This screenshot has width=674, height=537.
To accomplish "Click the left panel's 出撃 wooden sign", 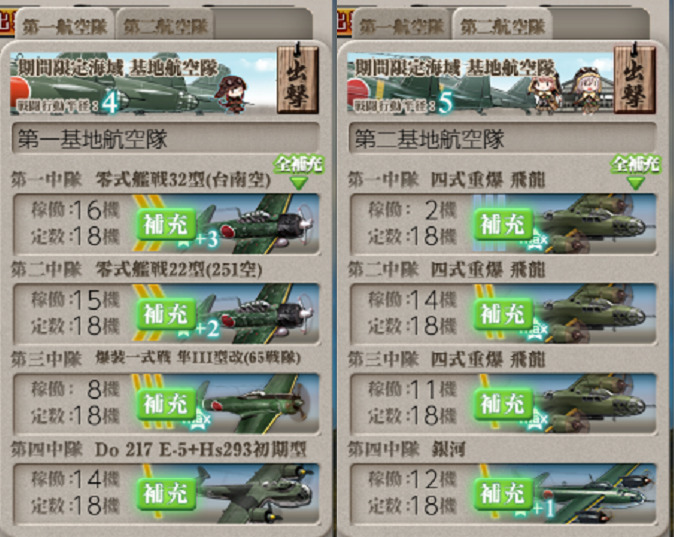I will (x=298, y=80).
